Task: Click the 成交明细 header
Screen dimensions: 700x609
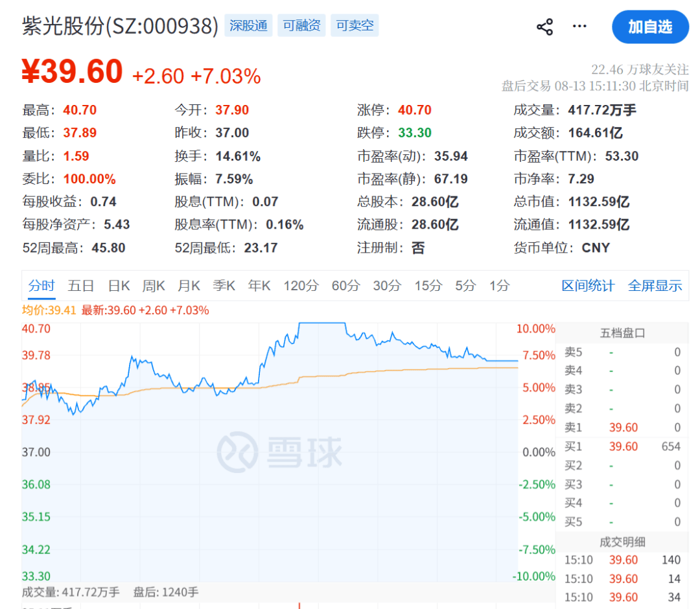Action: 622,542
